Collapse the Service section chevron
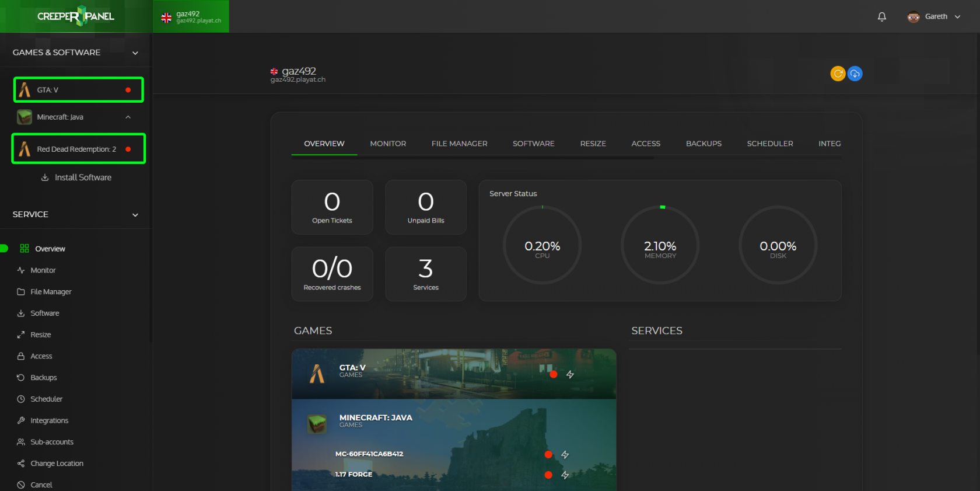 pyautogui.click(x=135, y=215)
